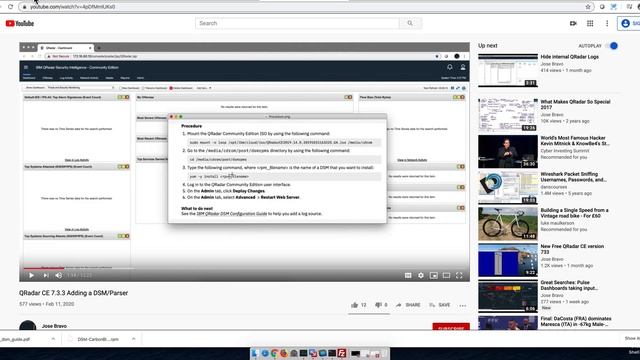Click the SAVE button
This screenshot has width=640, height=360.
tap(440, 305)
